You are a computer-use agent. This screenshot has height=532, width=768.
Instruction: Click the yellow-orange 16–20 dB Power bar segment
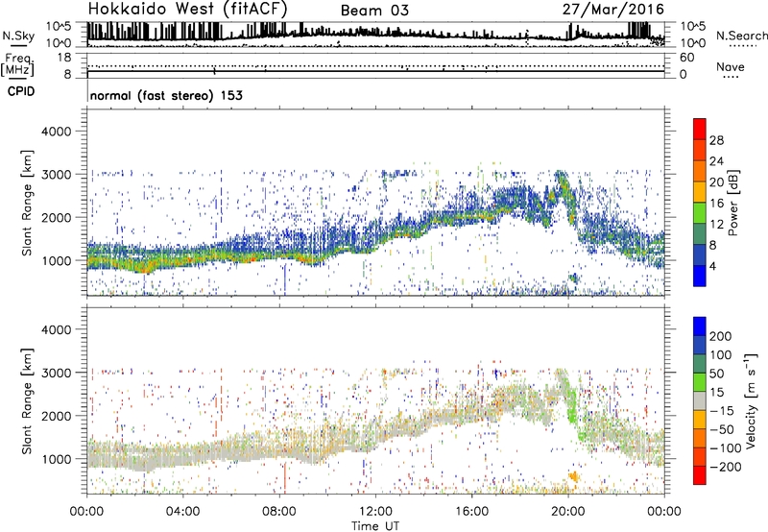coord(700,192)
